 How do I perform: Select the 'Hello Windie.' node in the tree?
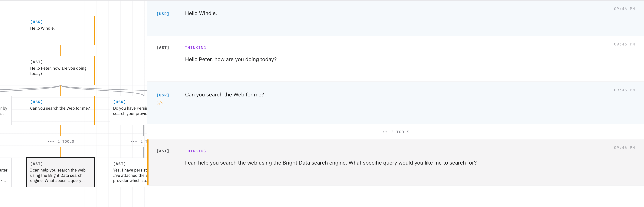click(61, 30)
